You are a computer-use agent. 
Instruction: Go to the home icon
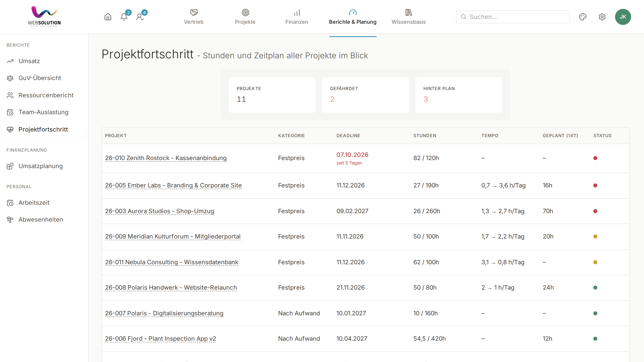108,17
